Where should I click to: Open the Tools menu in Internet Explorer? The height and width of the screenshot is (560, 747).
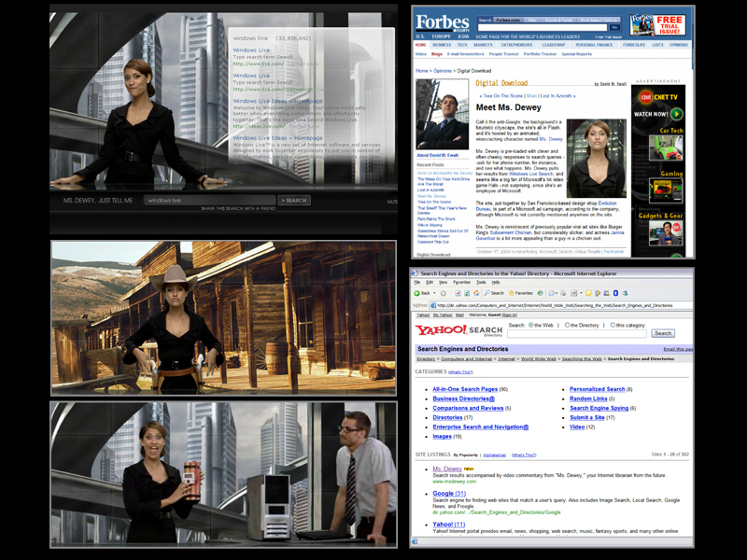click(x=481, y=283)
